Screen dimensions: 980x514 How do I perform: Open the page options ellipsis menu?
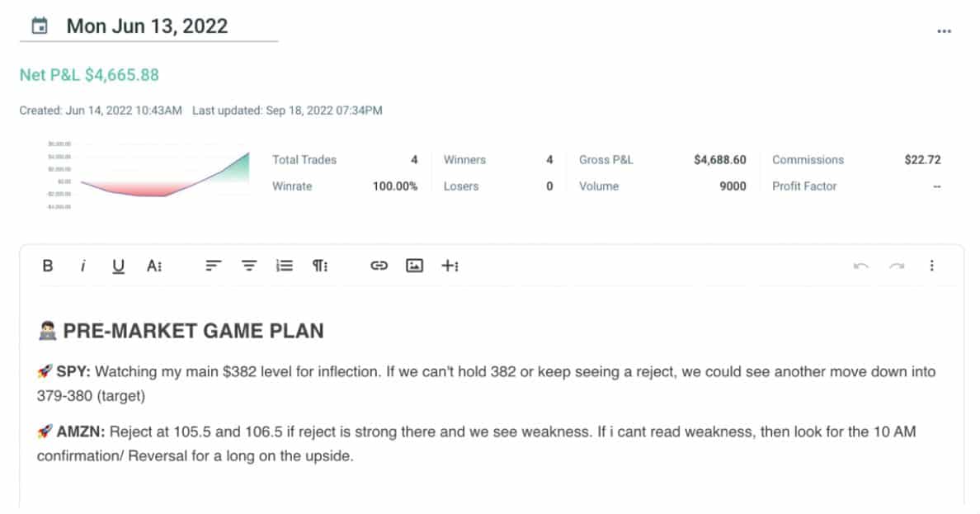[944, 30]
